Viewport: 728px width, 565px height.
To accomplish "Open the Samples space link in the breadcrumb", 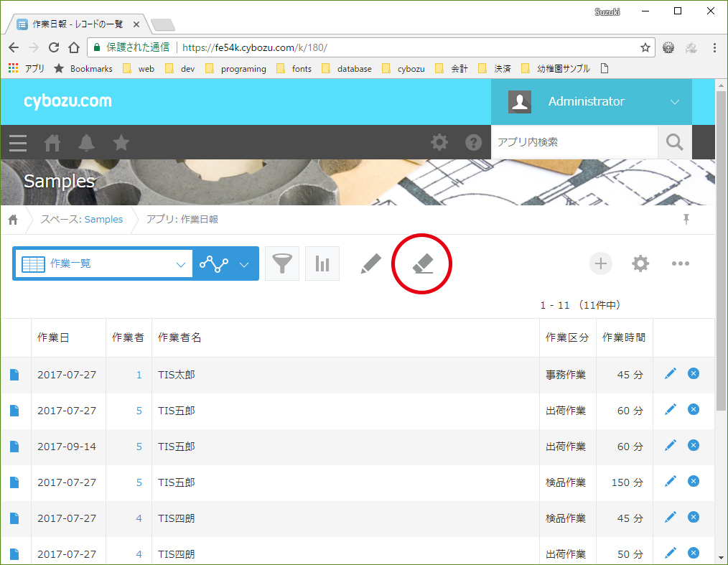I will (103, 219).
